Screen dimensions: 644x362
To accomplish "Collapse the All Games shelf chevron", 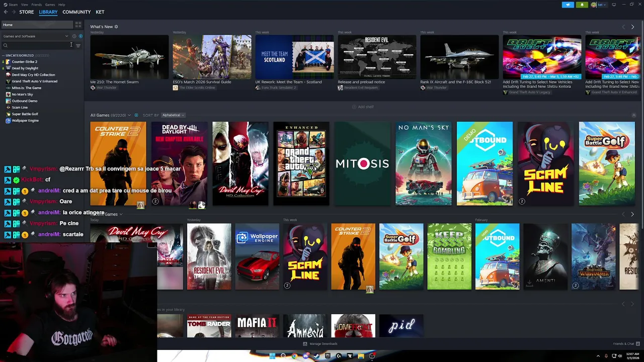I will click(633, 115).
